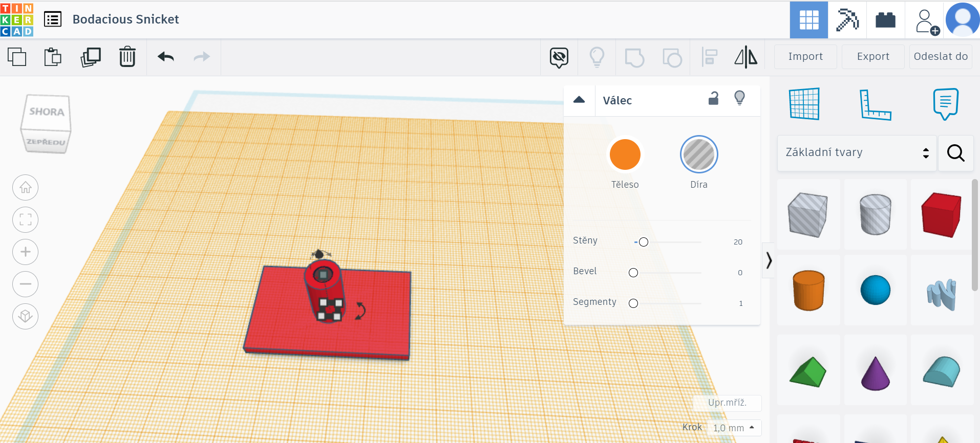This screenshot has height=443, width=980.
Task: Collapse the Válec shape panel
Action: click(x=579, y=100)
